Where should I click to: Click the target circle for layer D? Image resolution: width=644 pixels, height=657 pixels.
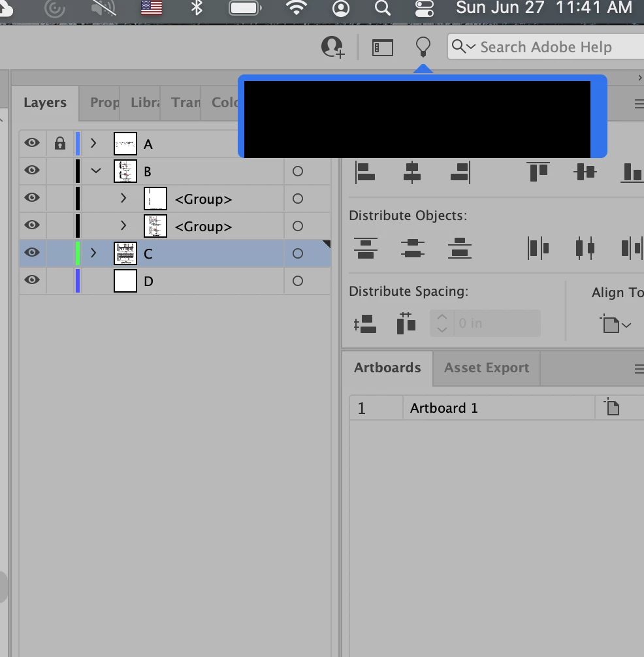297,281
